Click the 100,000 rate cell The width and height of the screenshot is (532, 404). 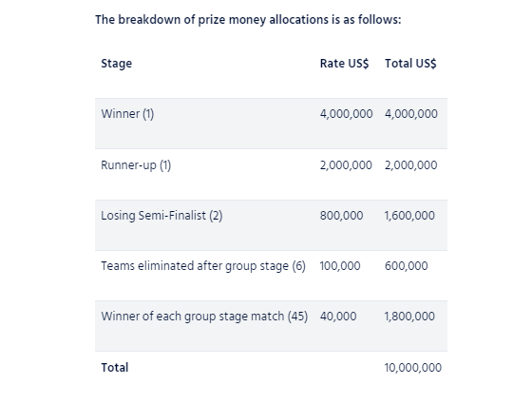340,266
